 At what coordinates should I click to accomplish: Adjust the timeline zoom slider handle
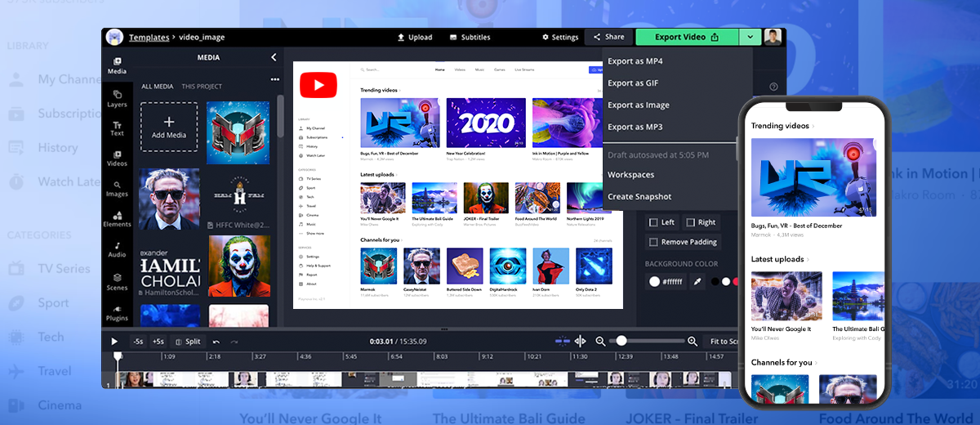pyautogui.click(x=621, y=341)
